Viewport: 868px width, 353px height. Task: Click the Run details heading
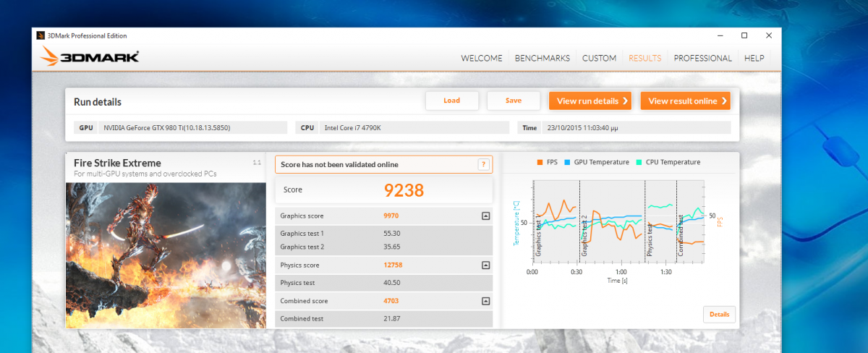coord(98,102)
